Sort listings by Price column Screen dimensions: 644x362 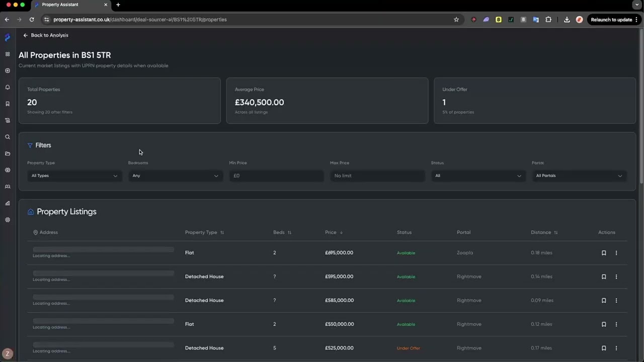tap(334, 232)
